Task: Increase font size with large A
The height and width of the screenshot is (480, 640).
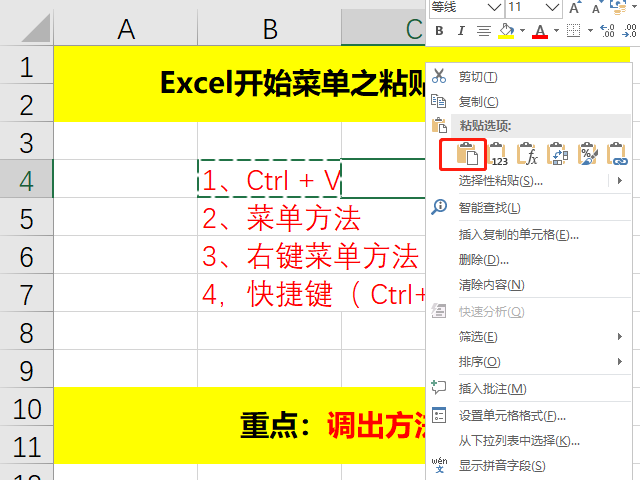Action: (574, 7)
